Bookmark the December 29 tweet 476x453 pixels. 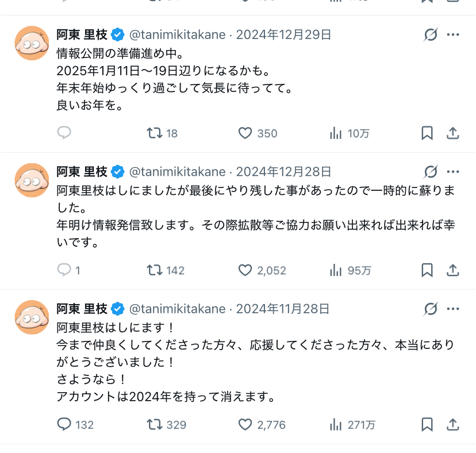point(427,133)
